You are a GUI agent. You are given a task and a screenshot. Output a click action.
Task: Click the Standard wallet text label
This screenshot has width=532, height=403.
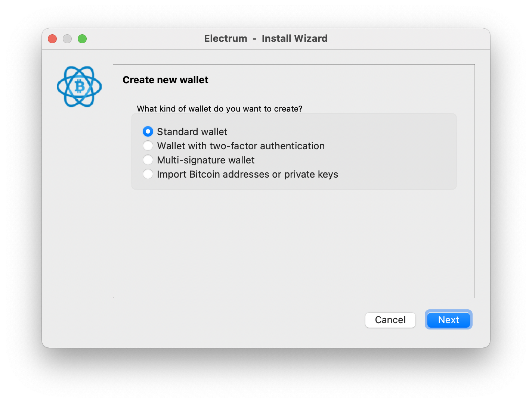[192, 131]
